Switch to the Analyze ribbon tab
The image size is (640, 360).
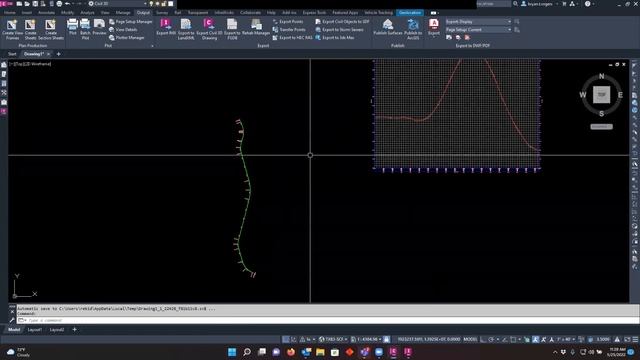(87, 13)
